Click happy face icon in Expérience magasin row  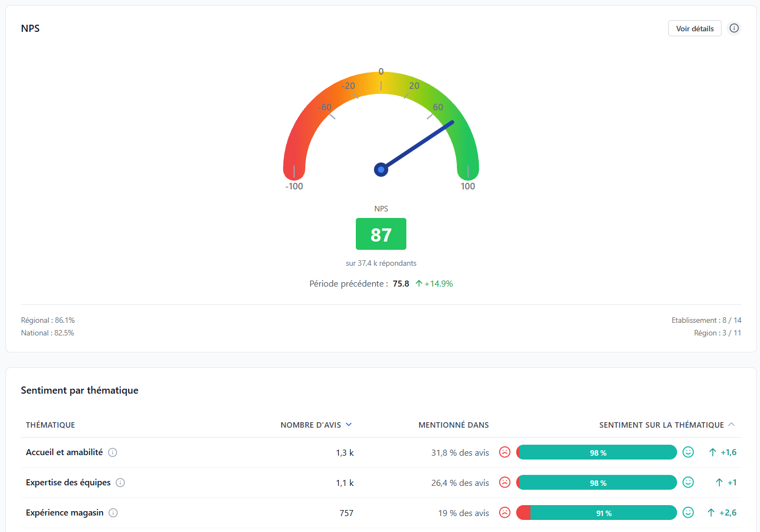click(688, 512)
